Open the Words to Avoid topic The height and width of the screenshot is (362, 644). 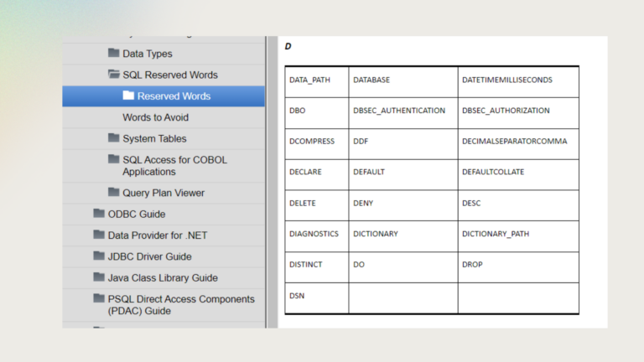point(155,117)
